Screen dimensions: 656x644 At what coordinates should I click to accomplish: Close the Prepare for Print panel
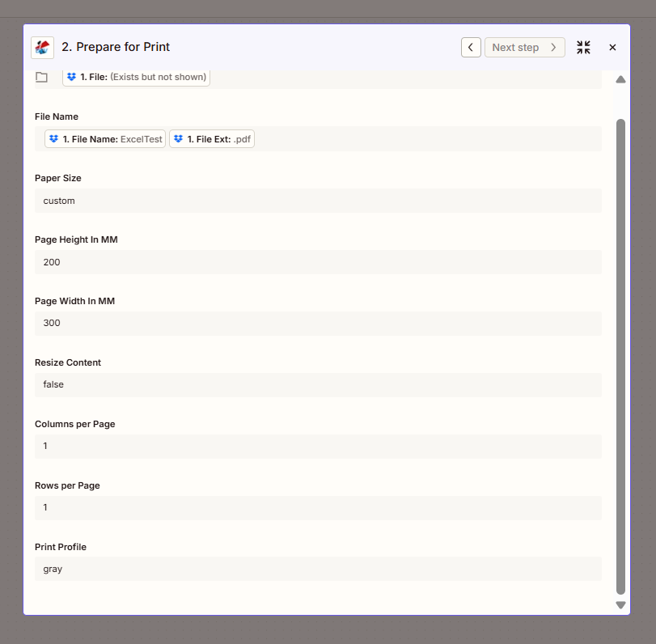pyautogui.click(x=612, y=48)
